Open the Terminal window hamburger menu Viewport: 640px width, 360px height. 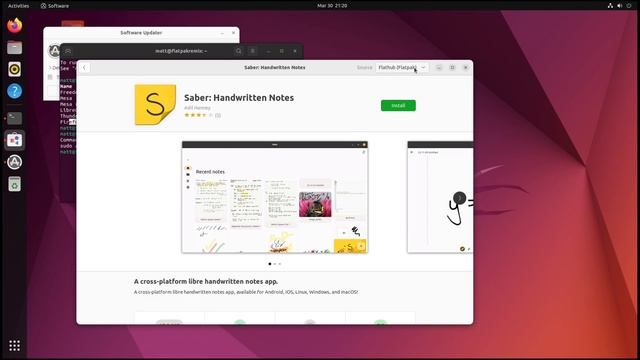point(253,51)
